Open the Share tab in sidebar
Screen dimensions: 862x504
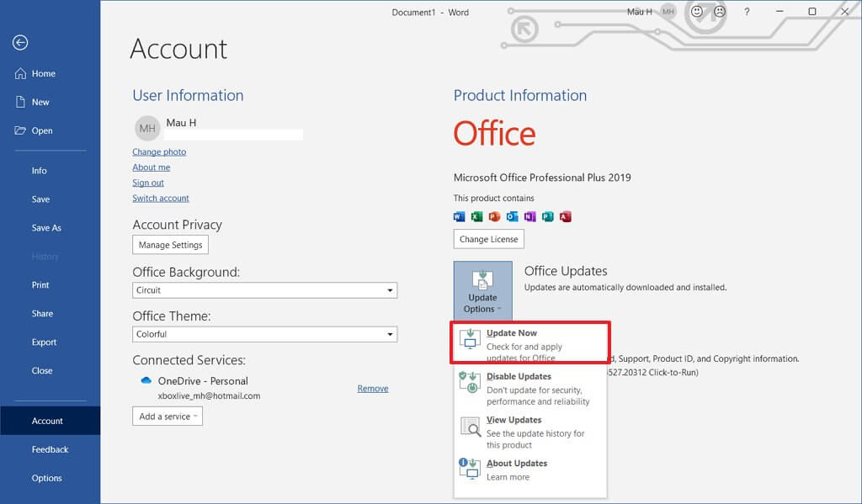pos(50,313)
